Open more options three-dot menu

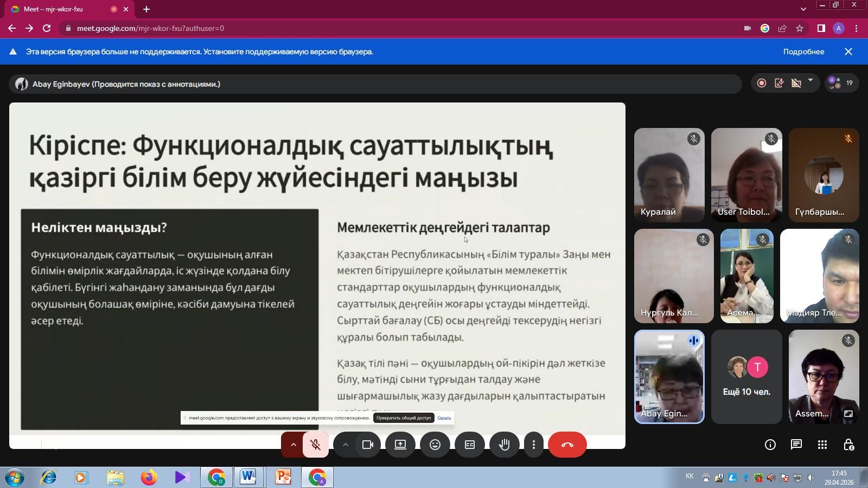point(534,445)
